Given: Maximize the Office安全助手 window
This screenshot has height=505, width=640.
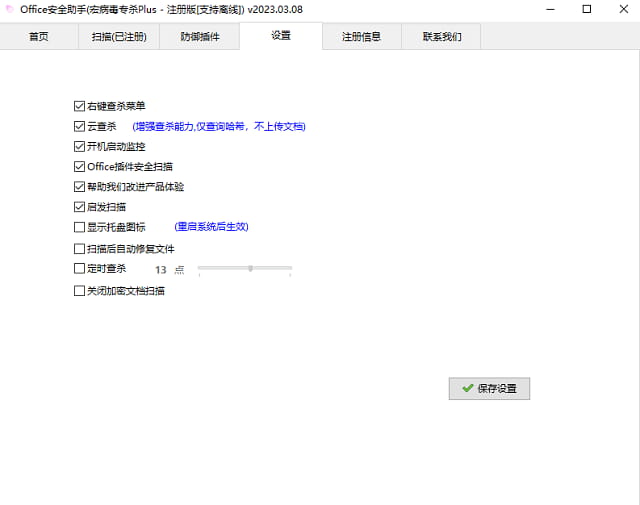Looking at the screenshot, I should (x=587, y=9).
